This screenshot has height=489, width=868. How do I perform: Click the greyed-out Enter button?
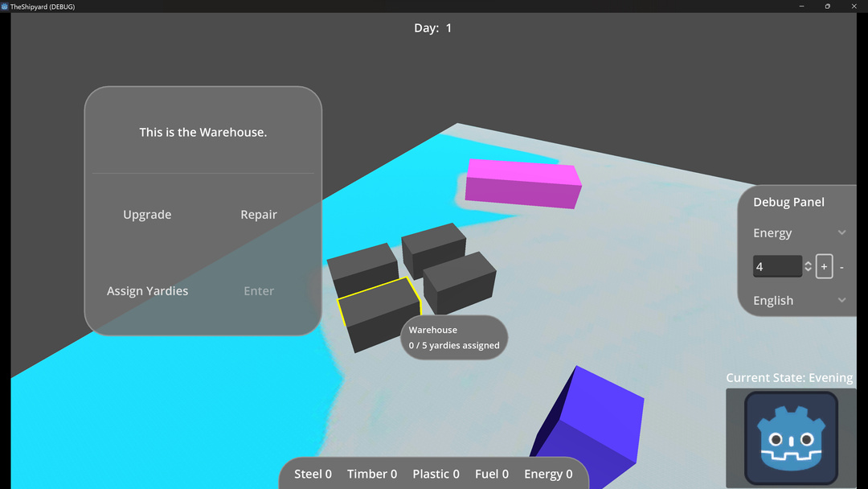coord(259,291)
